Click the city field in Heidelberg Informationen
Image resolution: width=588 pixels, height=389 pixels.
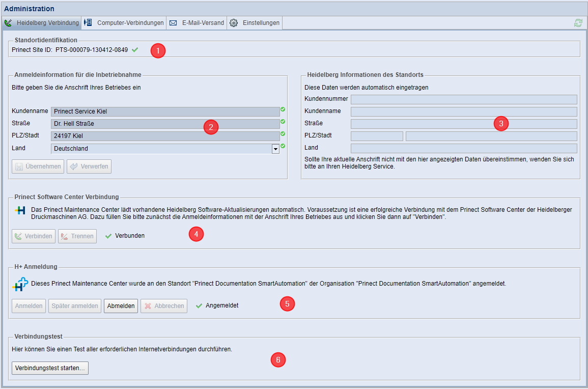(491, 136)
